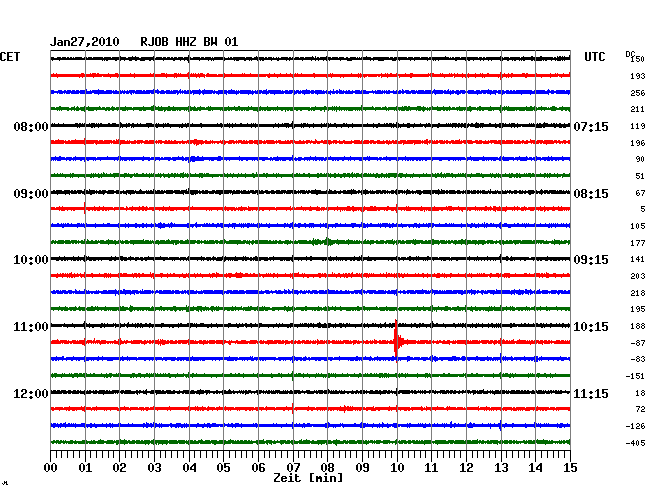Click the 01 minute tick label
650x494 pixels.
point(85,468)
